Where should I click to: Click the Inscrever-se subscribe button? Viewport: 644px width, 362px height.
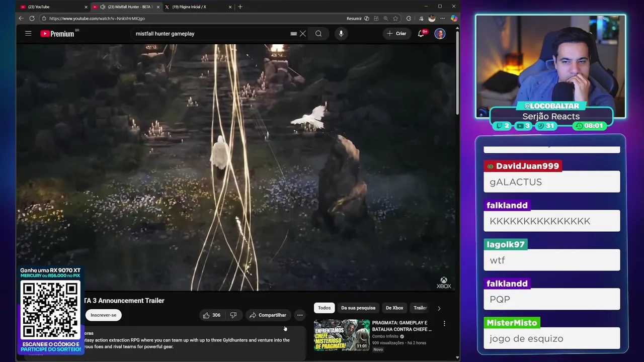pyautogui.click(x=103, y=315)
